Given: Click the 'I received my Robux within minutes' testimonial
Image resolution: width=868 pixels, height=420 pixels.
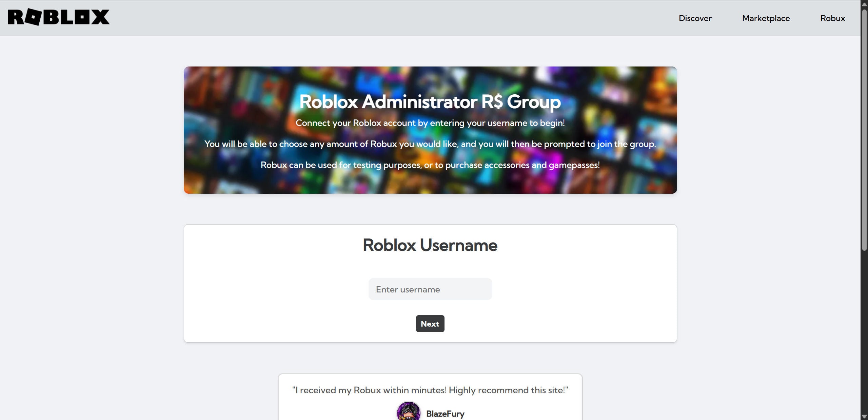Looking at the screenshot, I should coord(430,390).
